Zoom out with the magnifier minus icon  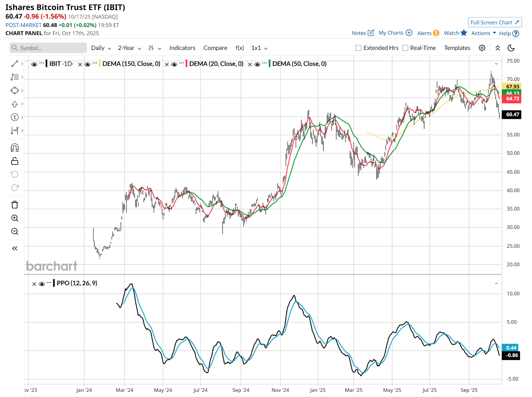point(15,231)
